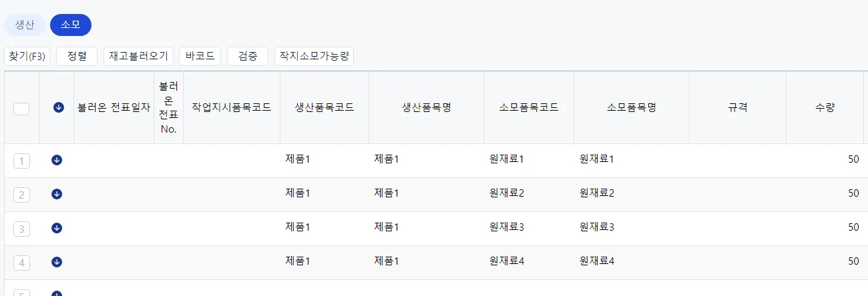
Task: Click the down-arrow icon in the header row
Action: [x=59, y=107]
